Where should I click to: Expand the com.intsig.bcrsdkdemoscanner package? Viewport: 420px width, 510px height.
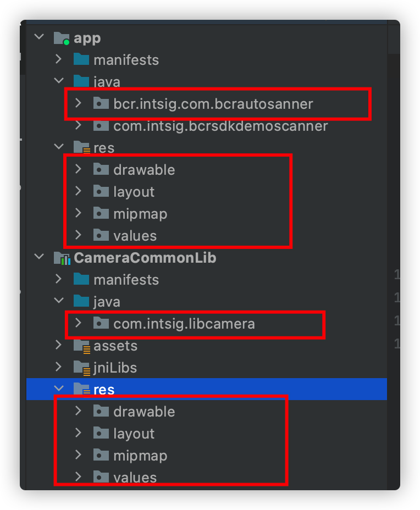click(78, 125)
